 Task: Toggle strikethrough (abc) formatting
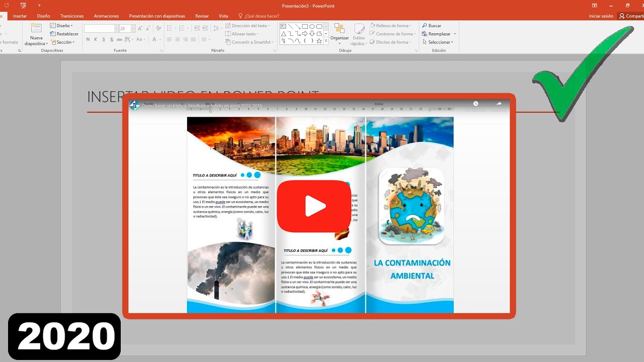[119, 39]
